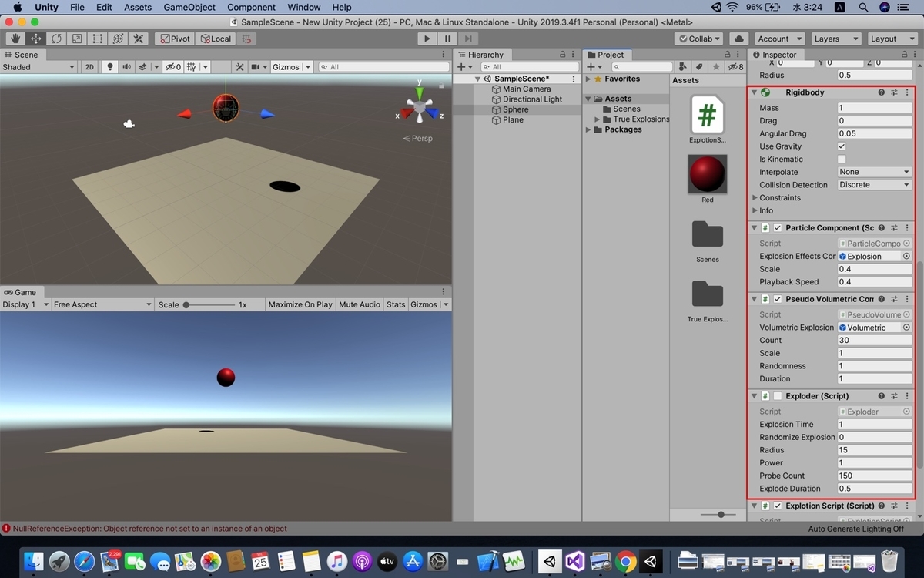Open SampleScene options menu in Hierarchy
Screen dimensions: 924x578
[574, 79]
